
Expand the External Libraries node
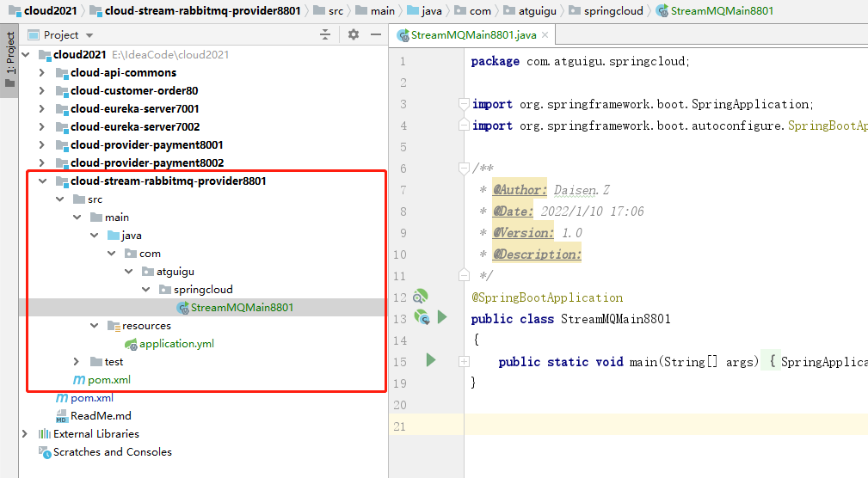(25, 434)
